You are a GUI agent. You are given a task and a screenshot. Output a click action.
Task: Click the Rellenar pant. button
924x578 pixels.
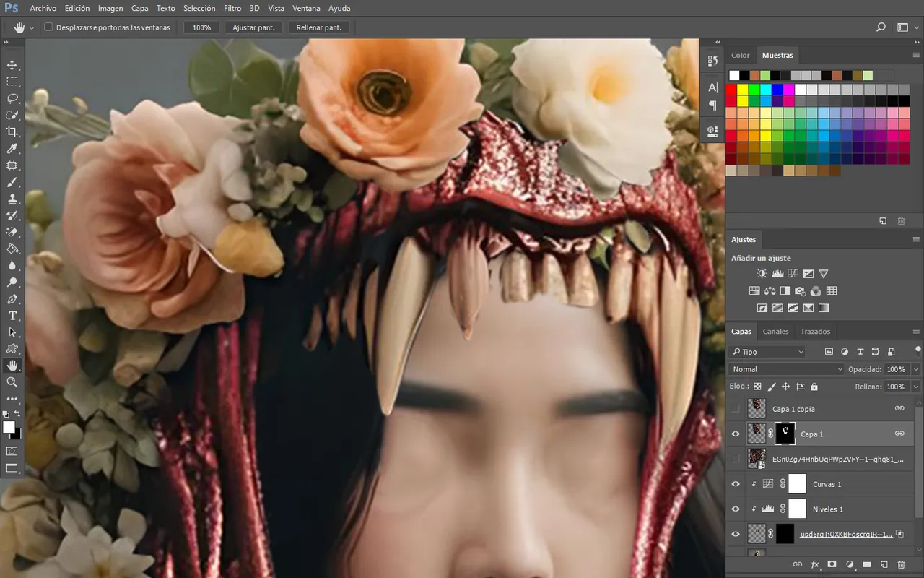(x=319, y=27)
